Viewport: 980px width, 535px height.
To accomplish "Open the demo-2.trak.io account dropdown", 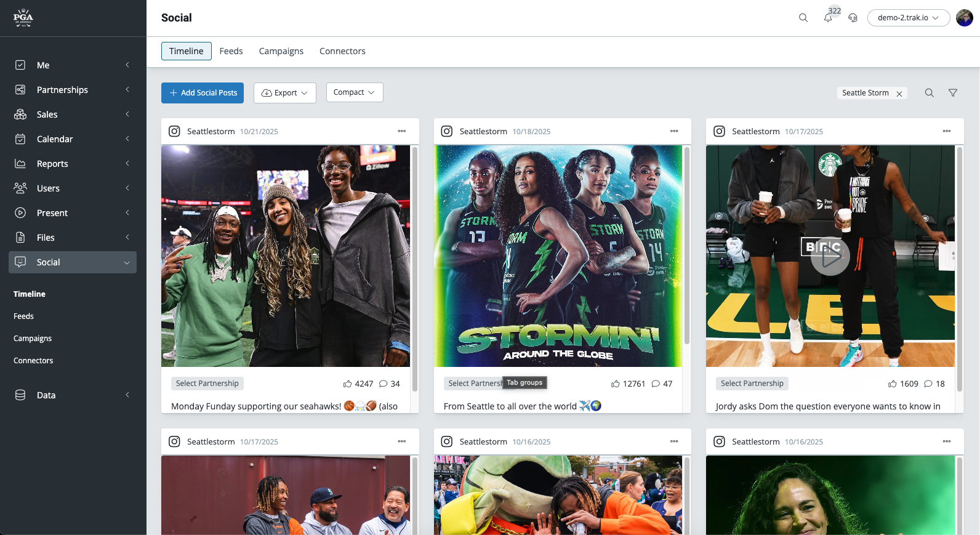I will coord(909,18).
